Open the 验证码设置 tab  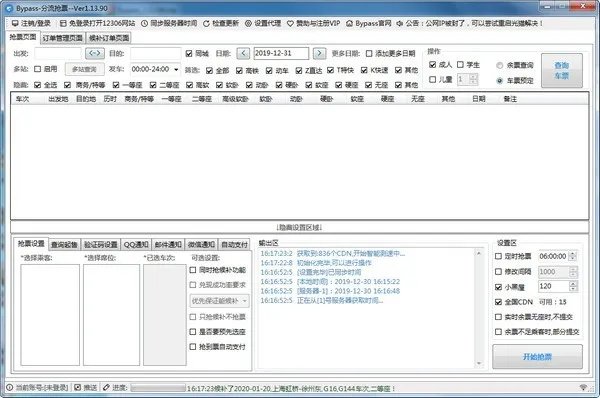[101, 244]
